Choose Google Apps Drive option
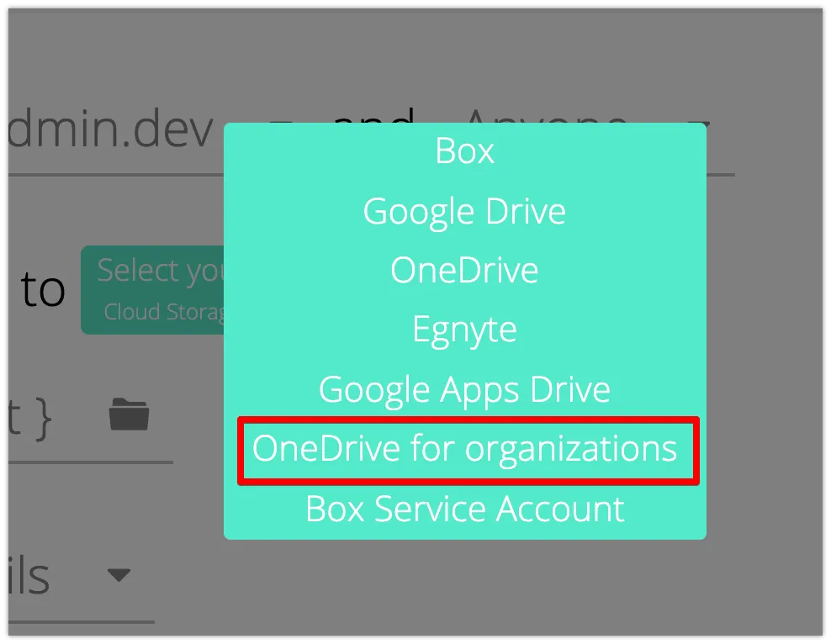This screenshot has height=644, width=831. pos(465,389)
